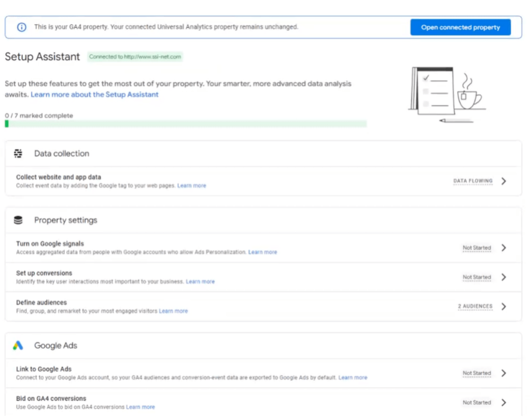Screen dimensions: 532x418
Task: Click the Connected to http://www.ssi-net.com badge
Action: click(135, 57)
